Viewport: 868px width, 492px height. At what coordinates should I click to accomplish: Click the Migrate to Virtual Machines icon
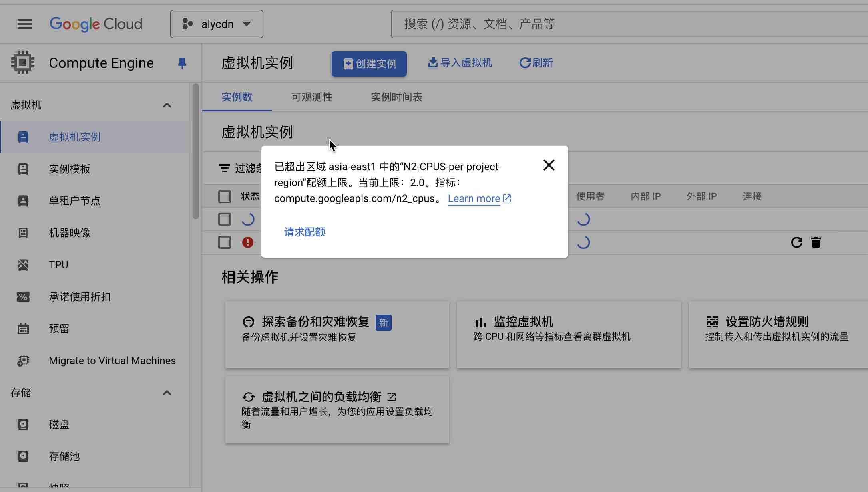[x=23, y=361]
